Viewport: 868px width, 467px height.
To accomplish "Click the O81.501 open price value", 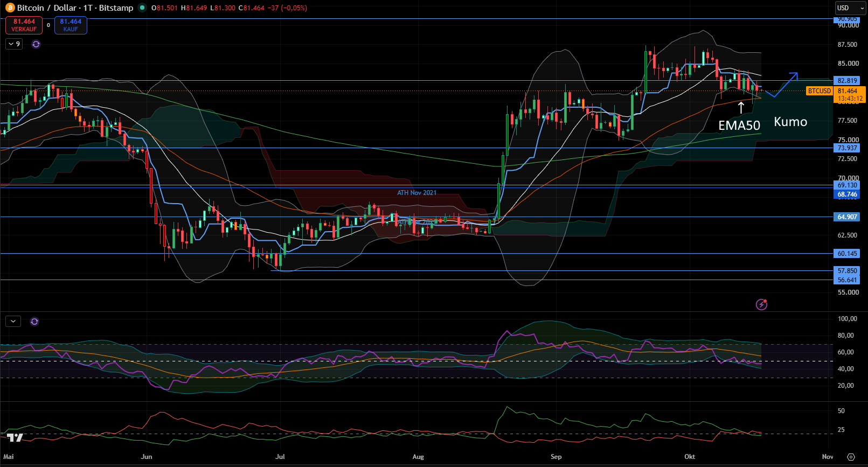I will pos(164,8).
